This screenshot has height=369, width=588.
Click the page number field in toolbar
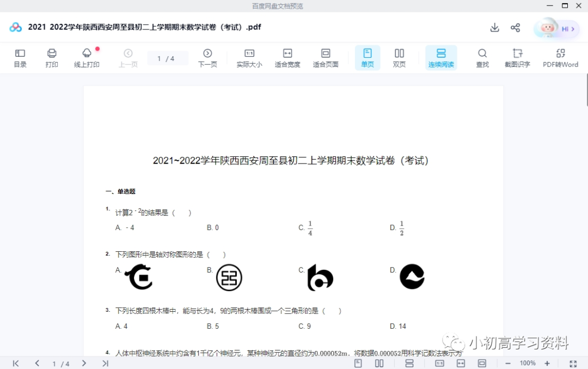(168, 58)
